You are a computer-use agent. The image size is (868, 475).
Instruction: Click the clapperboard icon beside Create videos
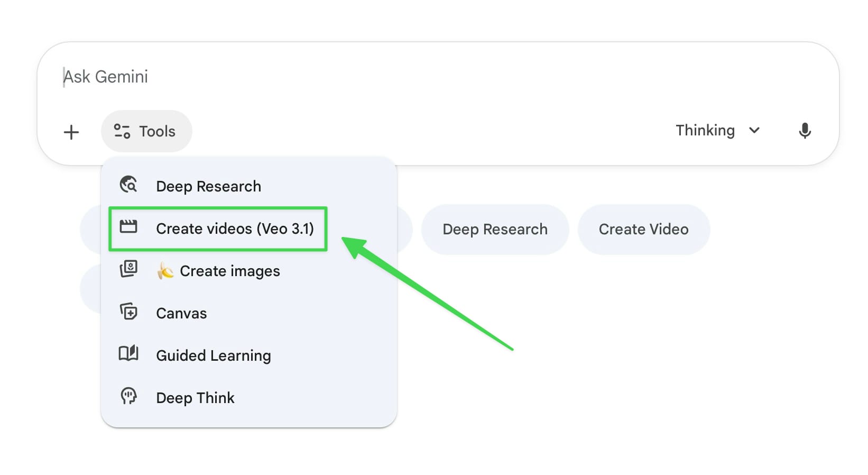(x=128, y=227)
